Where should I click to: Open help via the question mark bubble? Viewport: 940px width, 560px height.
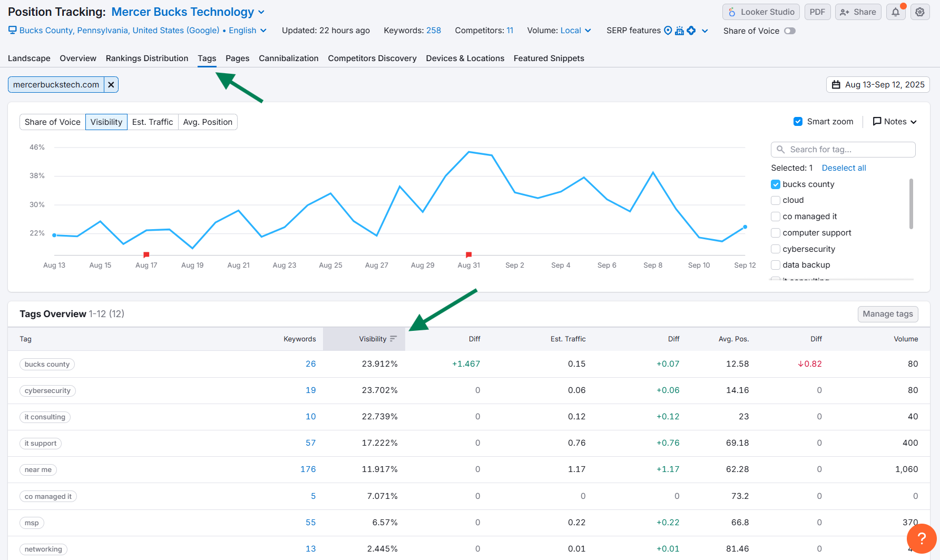[922, 538]
